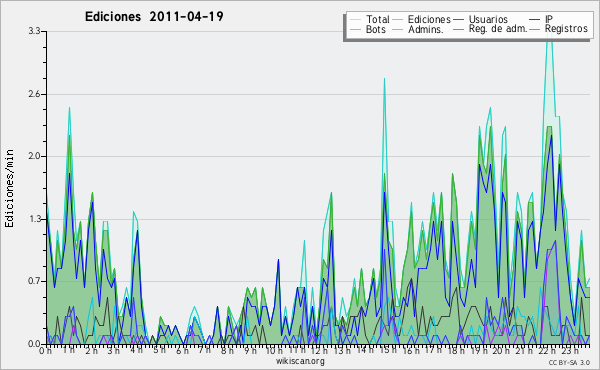Click the 1.3 value on the y-axis

(x=34, y=219)
